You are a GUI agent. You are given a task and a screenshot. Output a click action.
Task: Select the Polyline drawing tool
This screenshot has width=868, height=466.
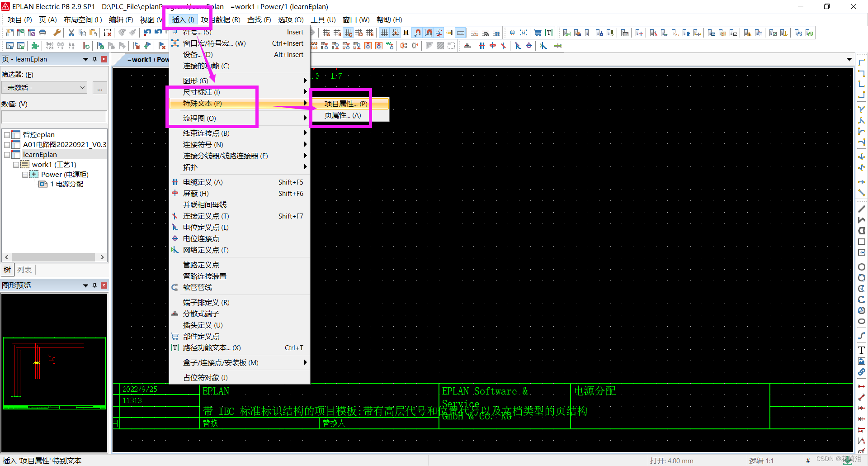tap(862, 220)
